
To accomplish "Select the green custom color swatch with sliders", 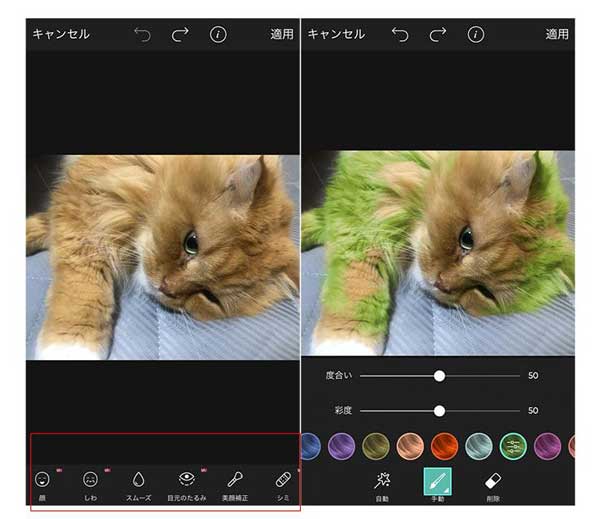I will click(x=513, y=446).
